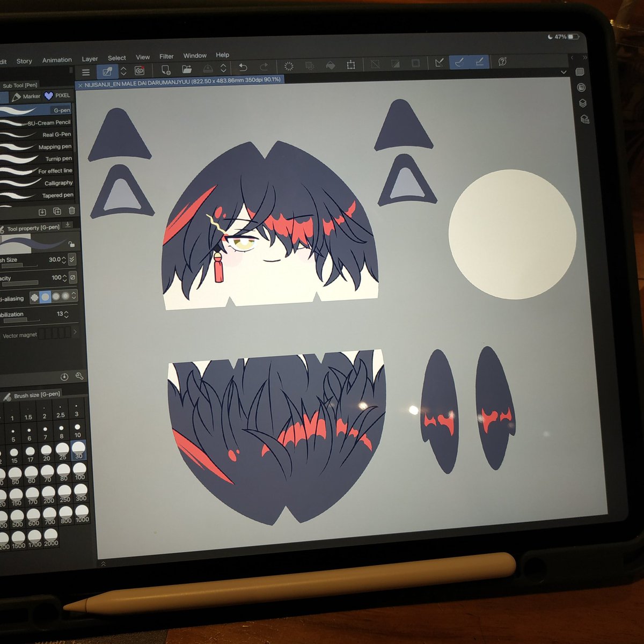Click the Invert Selected Area icon

click(x=396, y=64)
